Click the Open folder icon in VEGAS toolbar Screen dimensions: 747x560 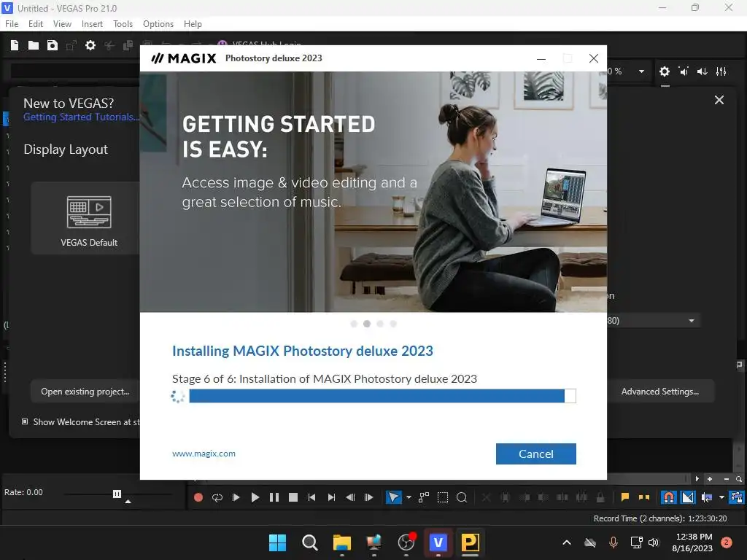point(34,45)
